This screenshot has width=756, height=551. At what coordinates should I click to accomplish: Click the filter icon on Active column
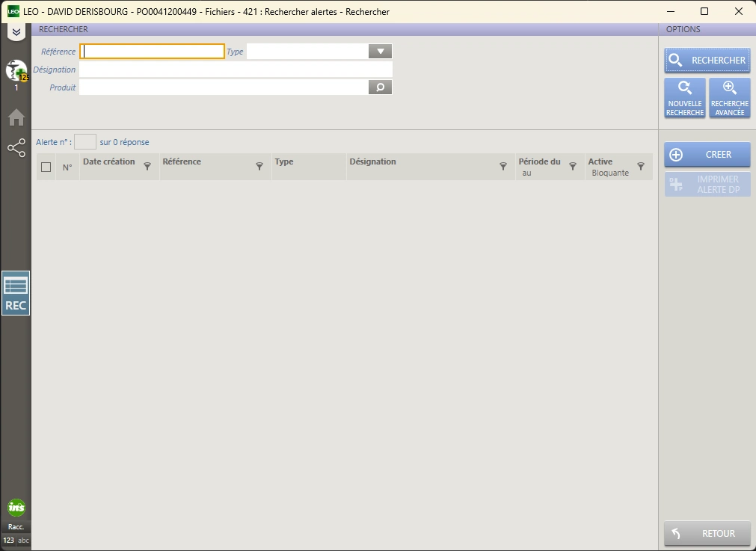(x=641, y=167)
